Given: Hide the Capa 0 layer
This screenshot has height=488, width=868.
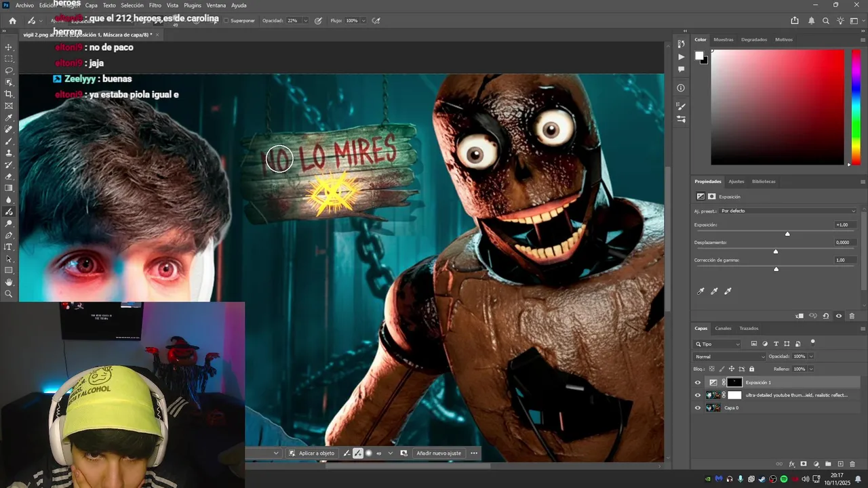Looking at the screenshot, I should pyautogui.click(x=698, y=408).
